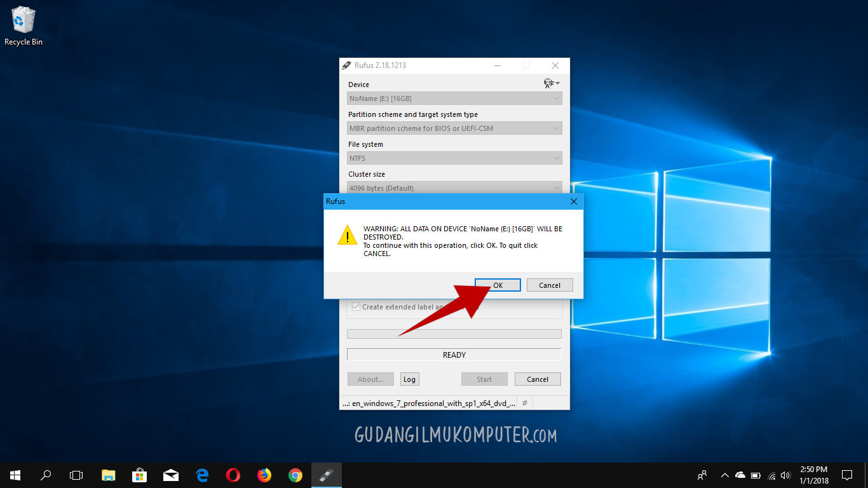This screenshot has width=868, height=488.
Task: Open the Log button in Rufus
Action: (x=409, y=379)
